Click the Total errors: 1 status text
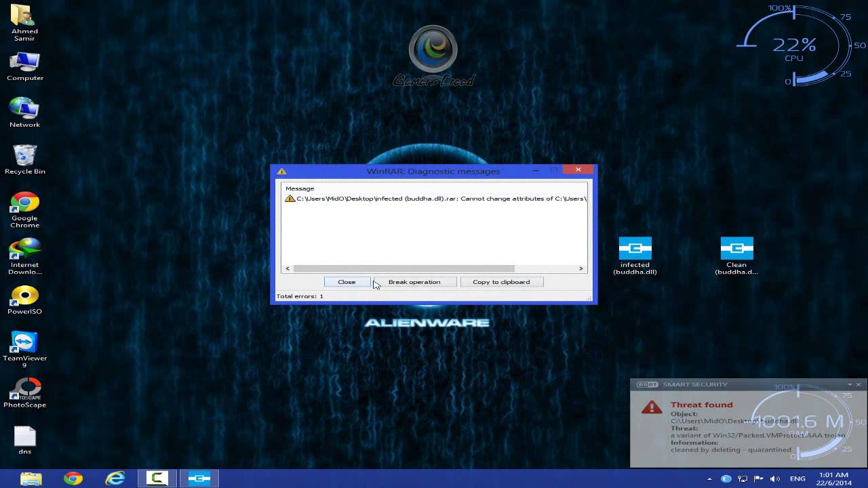 (300, 296)
